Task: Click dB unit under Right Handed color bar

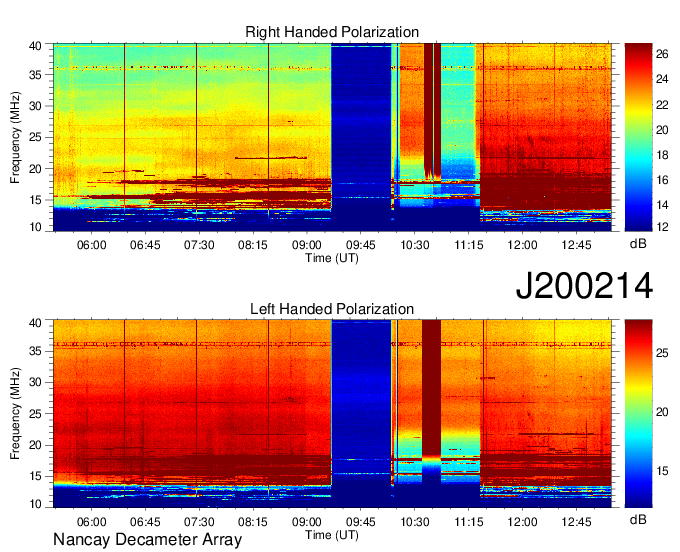Action: tap(638, 243)
